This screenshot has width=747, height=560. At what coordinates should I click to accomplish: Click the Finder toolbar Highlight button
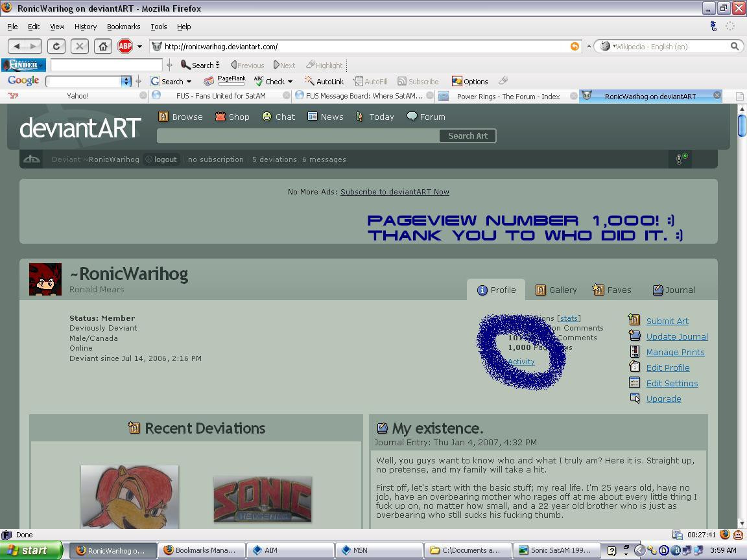(324, 65)
